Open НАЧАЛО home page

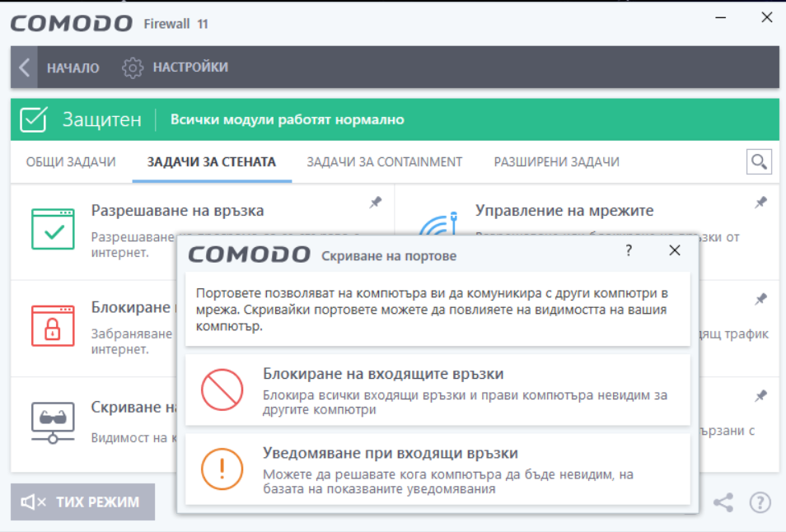(73, 68)
